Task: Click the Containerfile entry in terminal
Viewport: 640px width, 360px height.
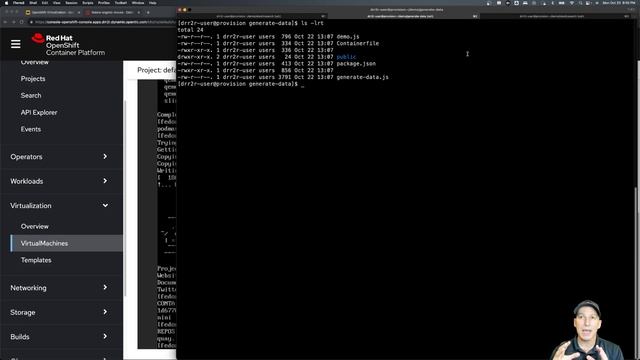Action: point(358,43)
